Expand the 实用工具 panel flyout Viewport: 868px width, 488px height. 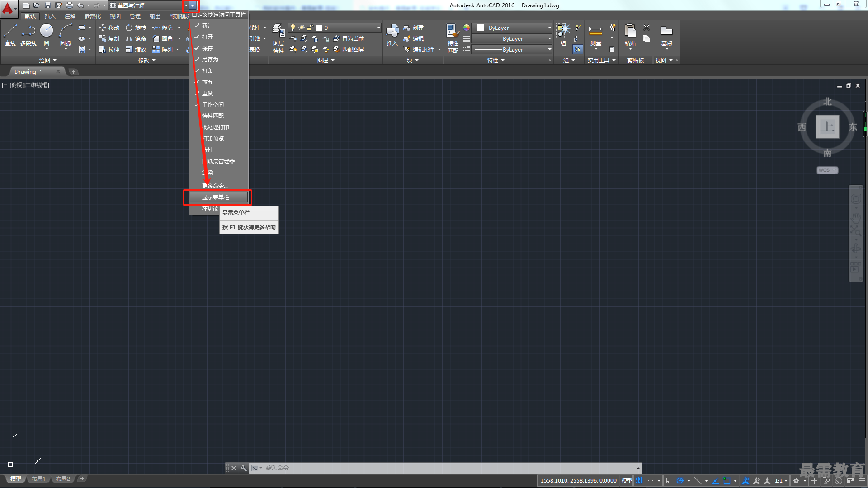pos(601,60)
